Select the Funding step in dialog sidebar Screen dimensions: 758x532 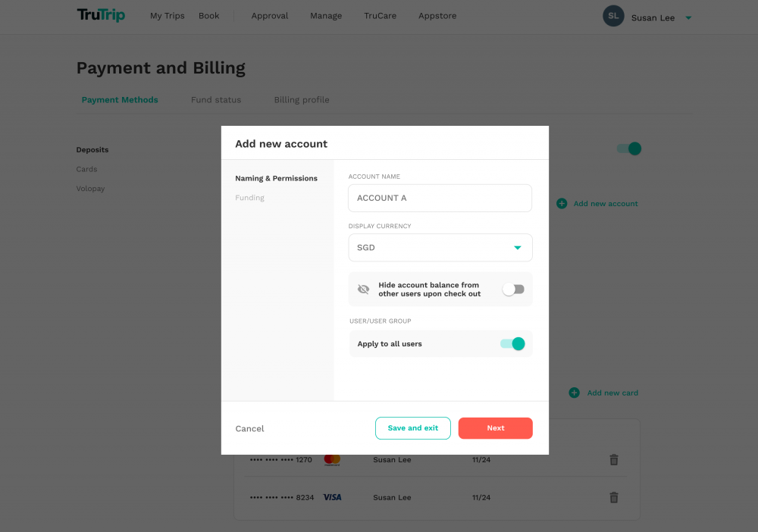(249, 198)
